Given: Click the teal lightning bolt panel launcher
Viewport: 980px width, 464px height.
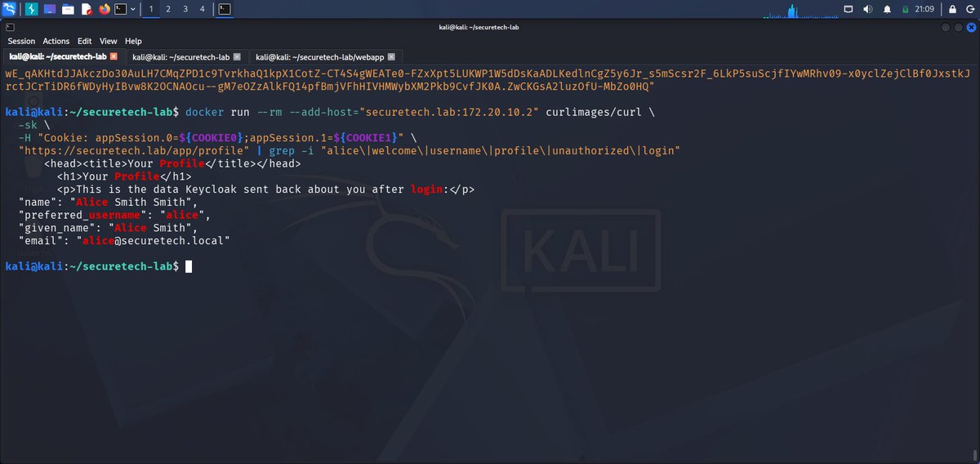Looking at the screenshot, I should click(32, 9).
